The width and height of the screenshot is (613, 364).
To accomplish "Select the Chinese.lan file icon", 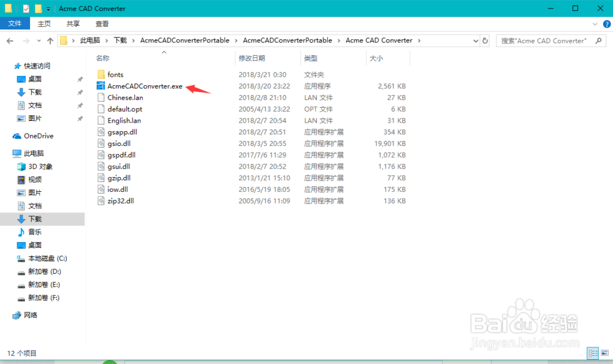I will click(x=101, y=97).
